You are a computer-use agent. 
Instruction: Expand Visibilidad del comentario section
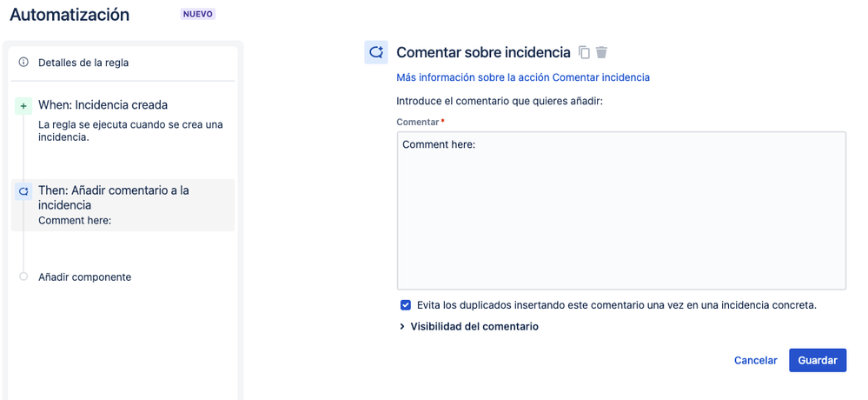(469, 327)
